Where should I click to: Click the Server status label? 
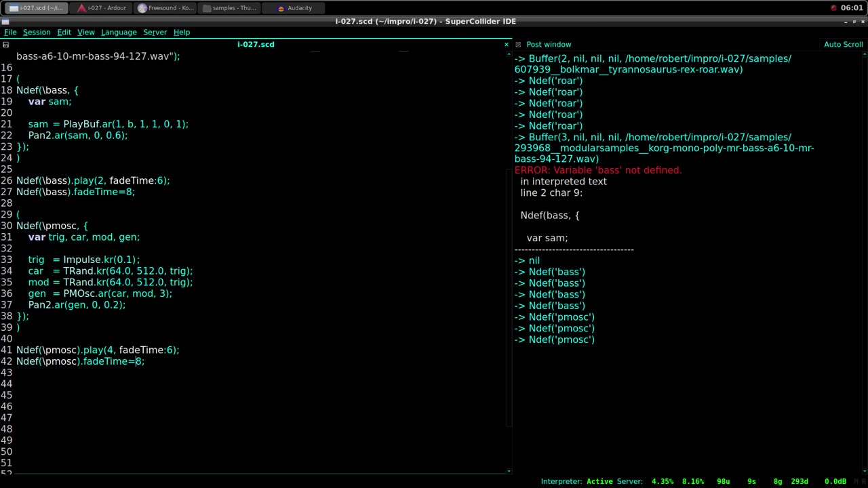tap(629, 481)
